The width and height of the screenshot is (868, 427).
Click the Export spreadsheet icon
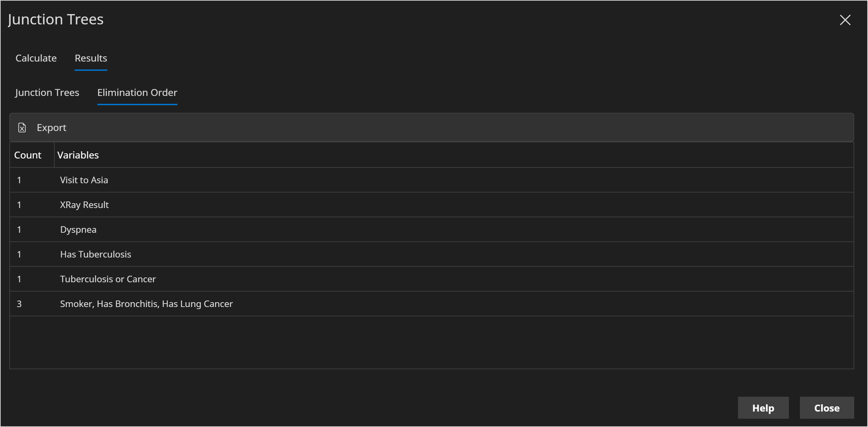(x=22, y=128)
